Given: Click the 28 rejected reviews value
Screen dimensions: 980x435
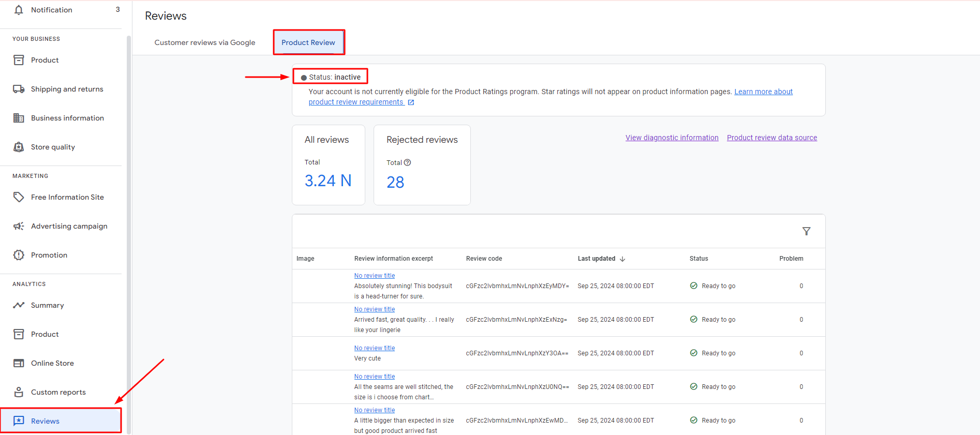Looking at the screenshot, I should pos(395,182).
